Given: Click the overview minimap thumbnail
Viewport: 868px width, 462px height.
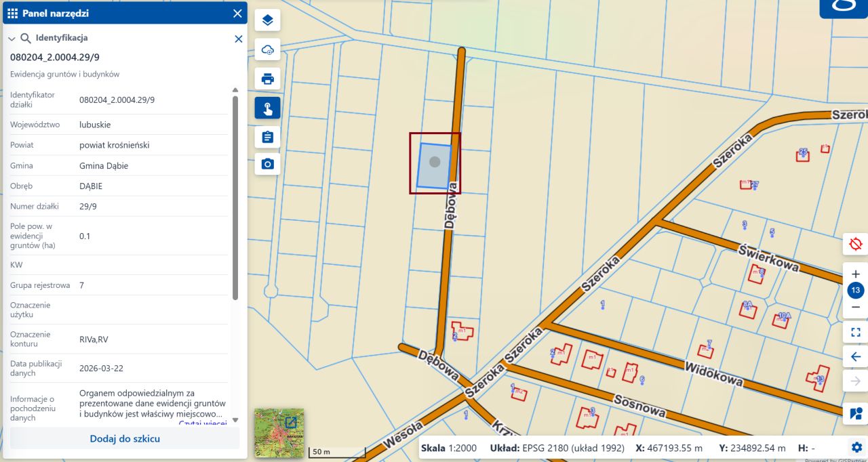Looking at the screenshot, I should click(279, 432).
